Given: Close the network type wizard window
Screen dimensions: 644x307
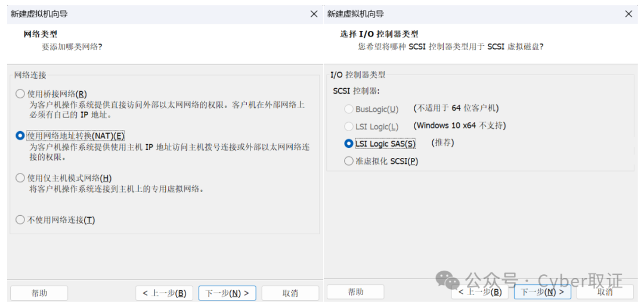Looking at the screenshot, I should 314,14.
